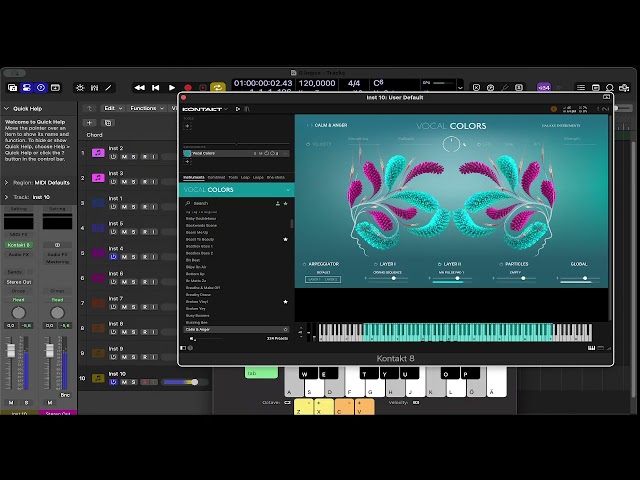Select the Inst 7 track icon

pyautogui.click(x=98, y=303)
